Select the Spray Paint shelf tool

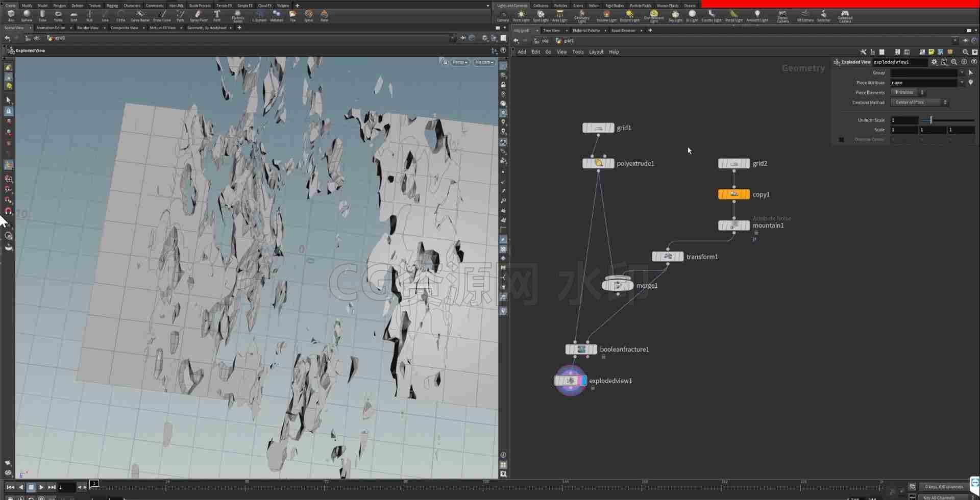(199, 16)
